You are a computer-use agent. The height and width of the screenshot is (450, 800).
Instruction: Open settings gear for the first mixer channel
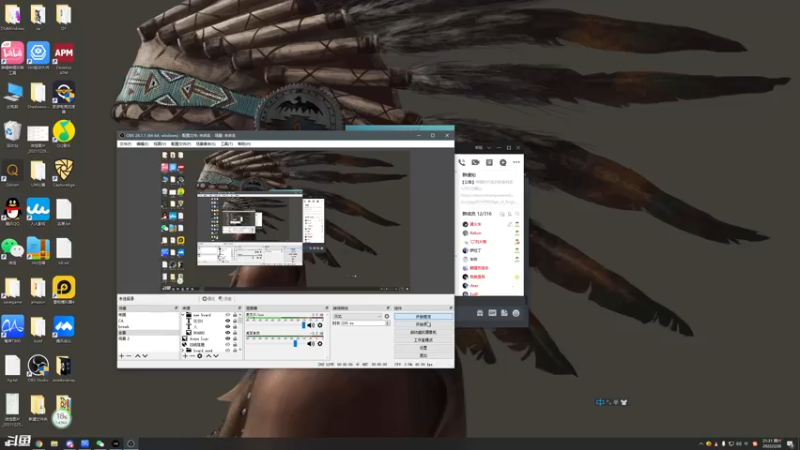point(320,325)
